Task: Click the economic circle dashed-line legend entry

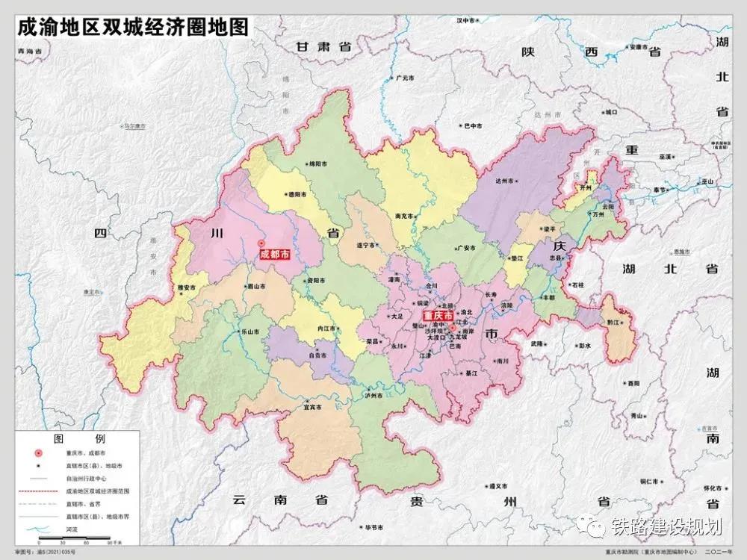Action: coord(37,491)
